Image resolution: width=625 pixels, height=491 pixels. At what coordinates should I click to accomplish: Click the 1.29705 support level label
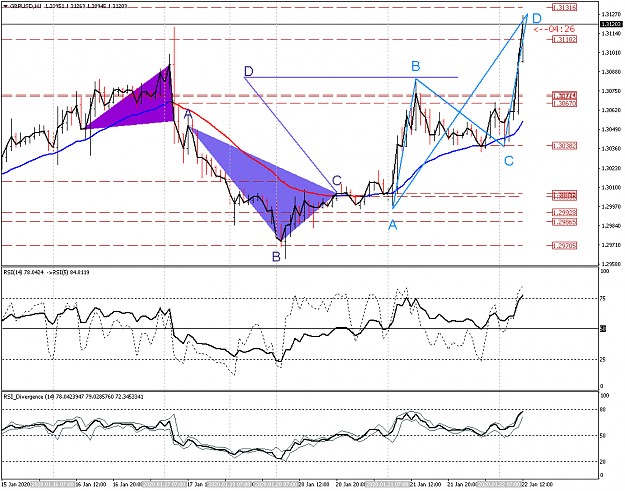click(564, 246)
